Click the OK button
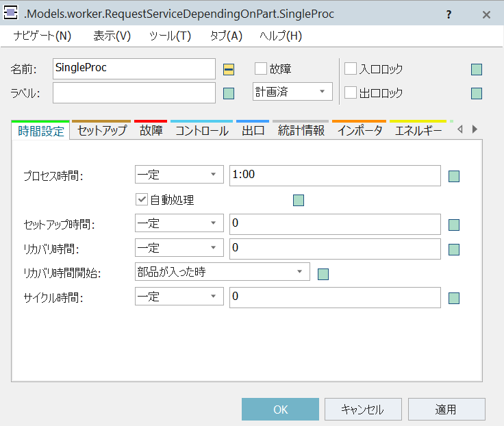The image size is (504, 426). tap(280, 410)
